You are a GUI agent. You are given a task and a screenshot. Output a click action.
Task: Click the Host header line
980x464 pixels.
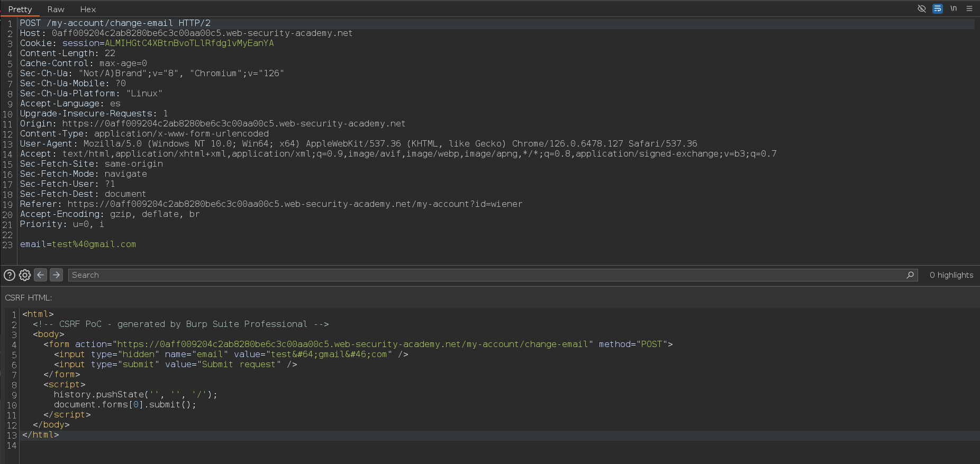tap(186, 33)
